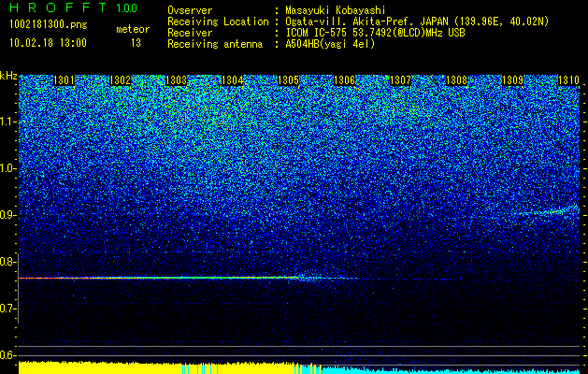Click the 0.7 kHz axis label

(7, 309)
